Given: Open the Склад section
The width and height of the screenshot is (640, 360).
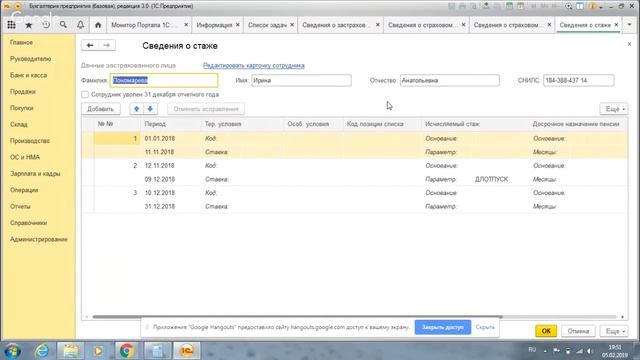Looking at the screenshot, I should (x=19, y=124).
